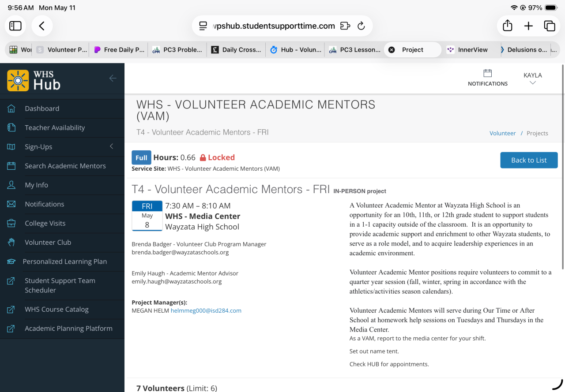Expand the Sign-Ups submenu chevron
The image size is (565, 392).
coord(112,146)
